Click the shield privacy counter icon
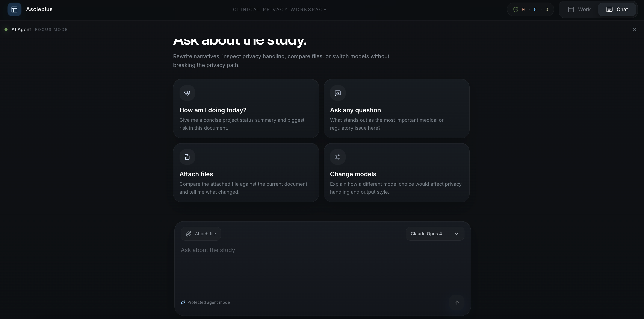 [x=516, y=9]
